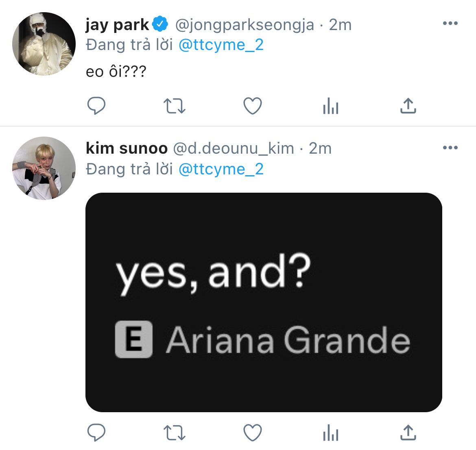Open more options for jay park's tweet
This screenshot has width=476, height=450.
[x=450, y=24]
